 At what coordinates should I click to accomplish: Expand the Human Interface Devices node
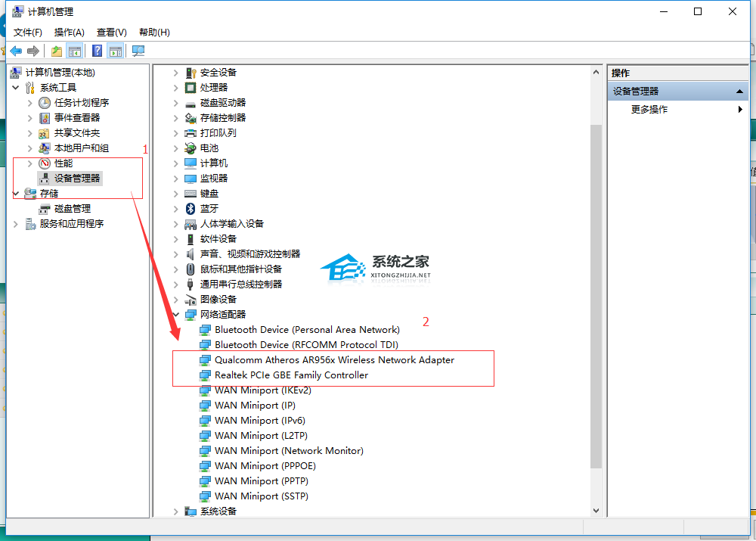[176, 224]
